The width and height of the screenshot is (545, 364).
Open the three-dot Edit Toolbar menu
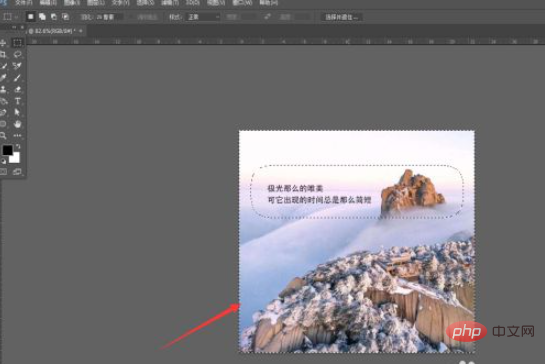tap(17, 136)
